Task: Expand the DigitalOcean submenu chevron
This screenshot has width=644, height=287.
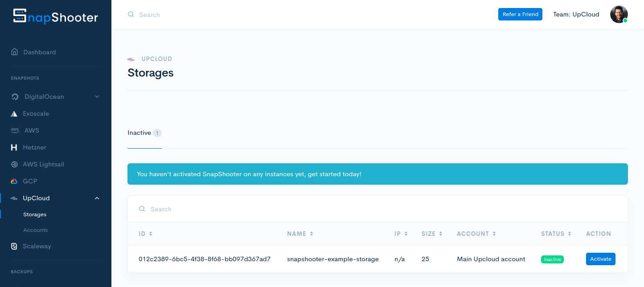Action: point(97,97)
